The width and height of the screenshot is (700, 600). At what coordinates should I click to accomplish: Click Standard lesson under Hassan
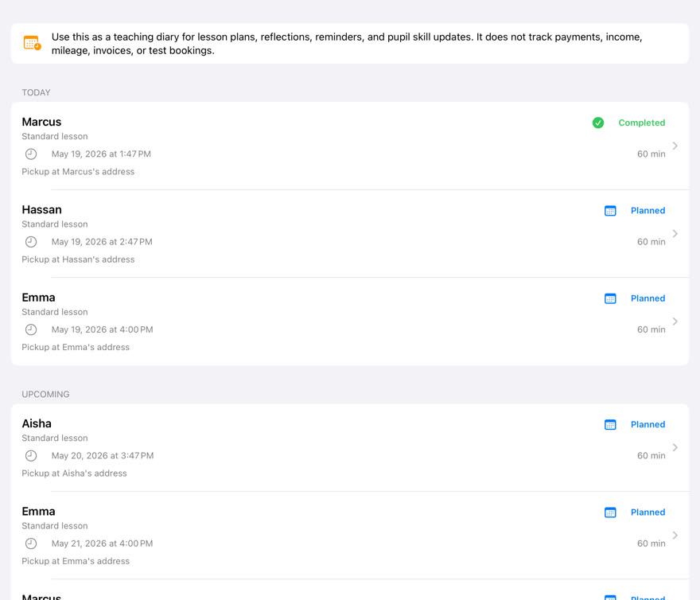(55, 224)
